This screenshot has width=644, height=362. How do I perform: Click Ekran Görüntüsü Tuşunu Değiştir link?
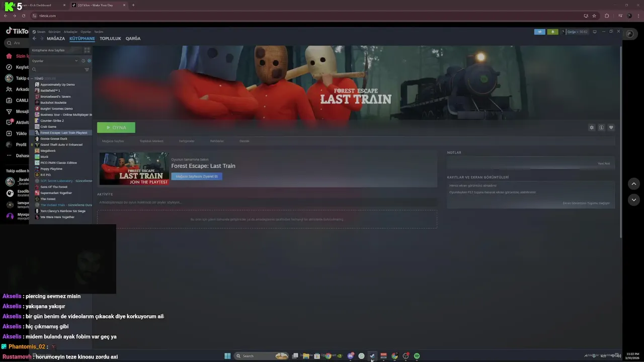pyautogui.click(x=586, y=203)
